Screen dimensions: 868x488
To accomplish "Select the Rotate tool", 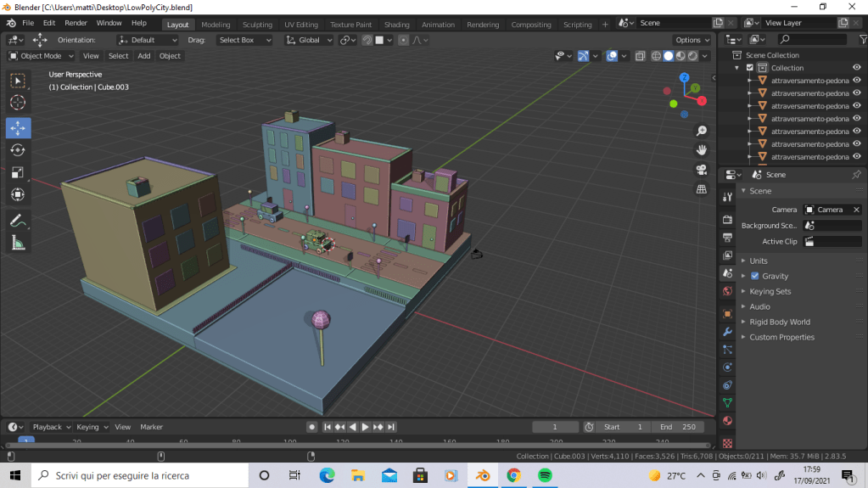I will click(x=18, y=150).
